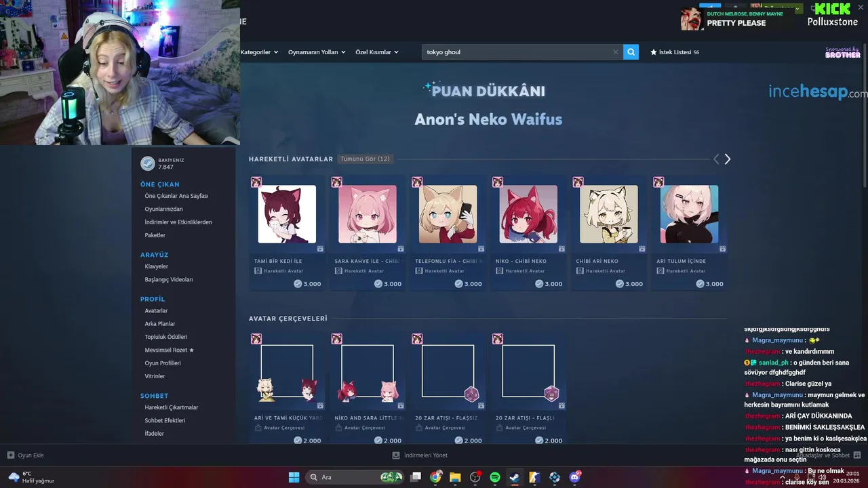Go to Paketler in the sidebar
The width and height of the screenshot is (868, 488).
(155, 235)
